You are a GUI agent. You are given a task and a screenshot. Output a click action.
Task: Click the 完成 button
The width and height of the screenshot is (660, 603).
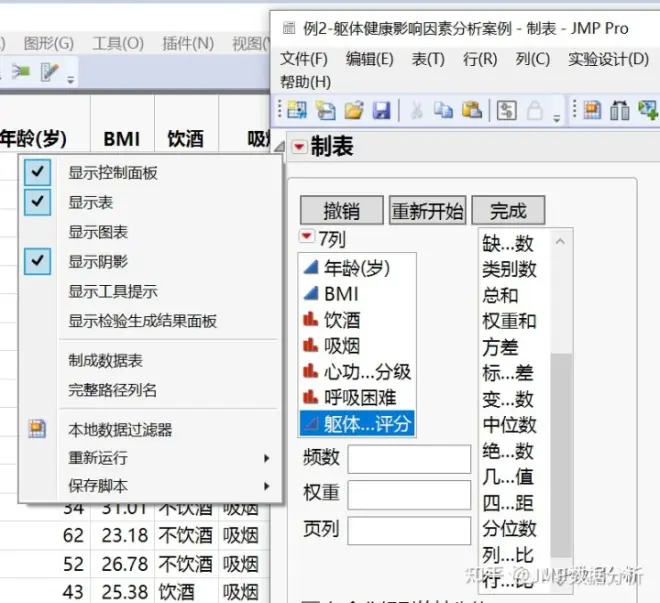click(x=508, y=210)
